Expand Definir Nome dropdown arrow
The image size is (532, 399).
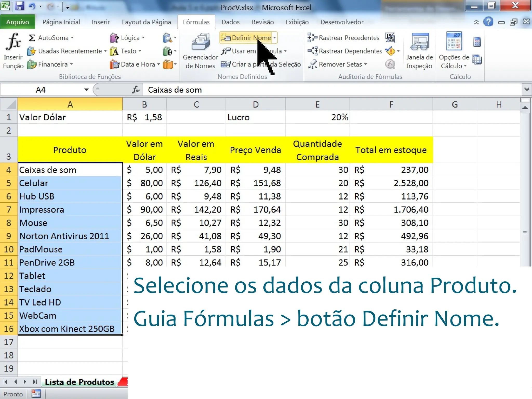(x=275, y=38)
